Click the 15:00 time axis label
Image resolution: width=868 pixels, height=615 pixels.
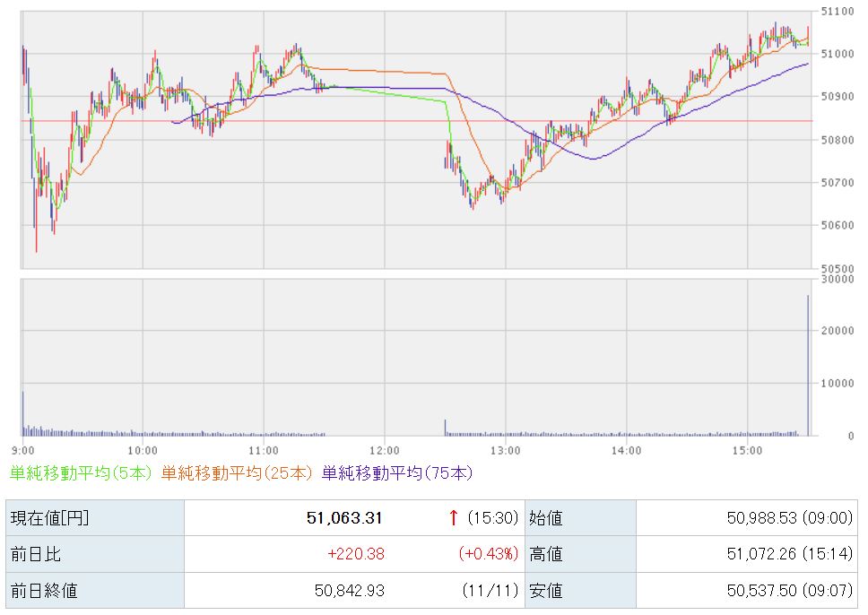[x=746, y=450]
